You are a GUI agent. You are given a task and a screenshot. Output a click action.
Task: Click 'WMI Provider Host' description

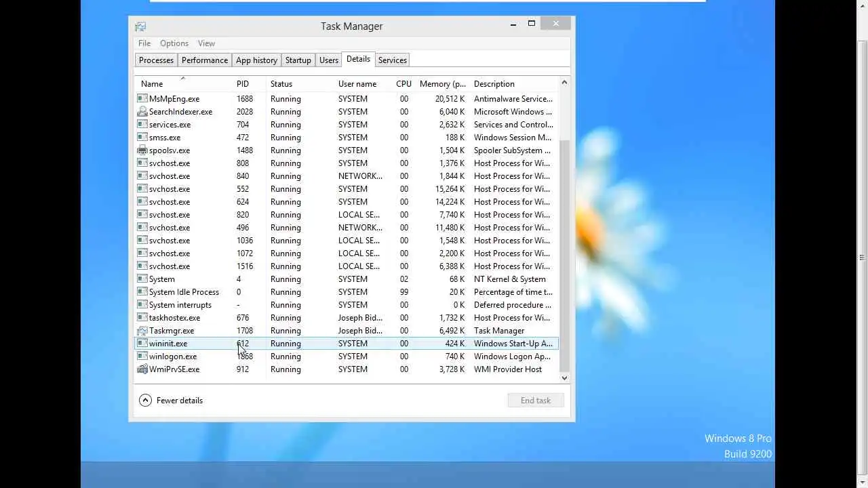click(508, 369)
